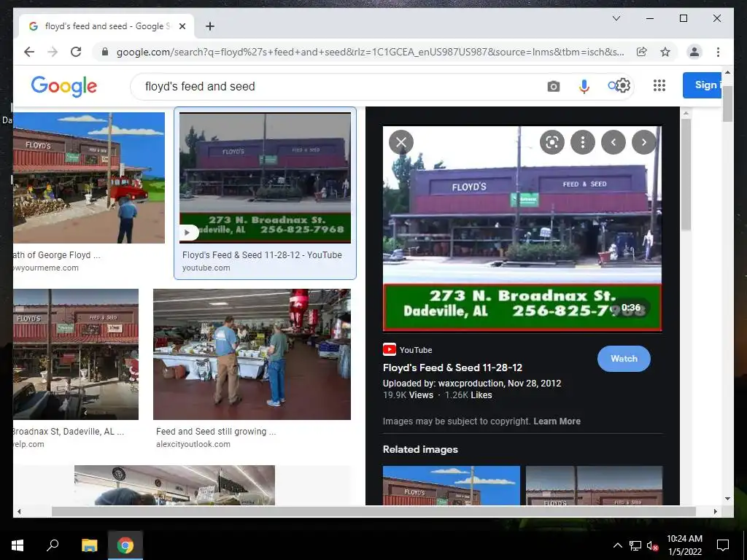Click Chrome icon in taskbar
The width and height of the screenshot is (747, 560).
tap(125, 545)
